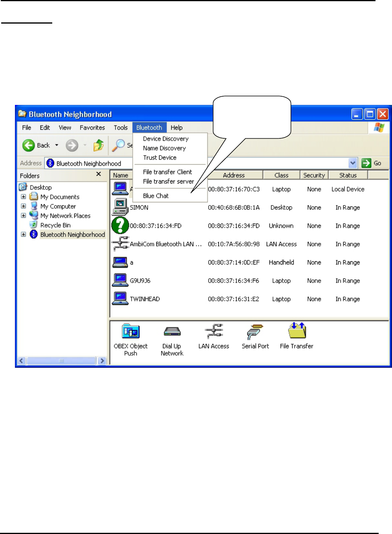The height and width of the screenshot is (534, 392).
Task: Sort by the Name column header
Action: [121, 175]
